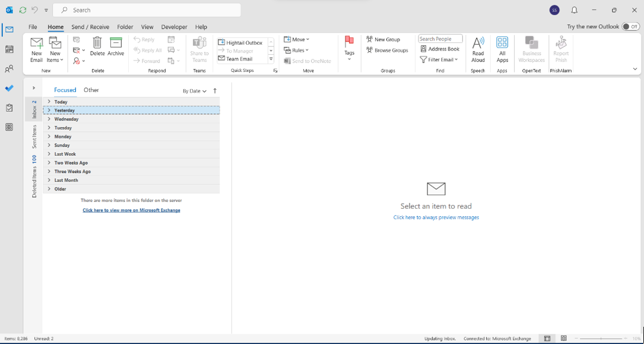Open the File menu

click(x=33, y=27)
